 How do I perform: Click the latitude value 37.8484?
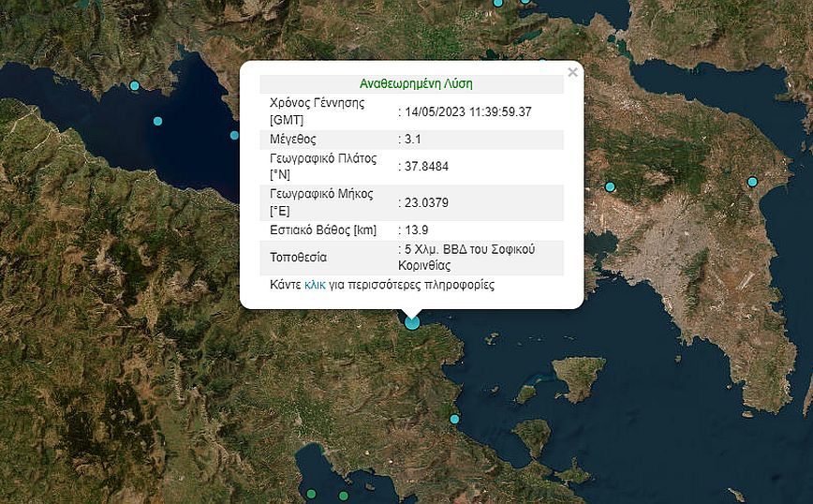click(427, 168)
